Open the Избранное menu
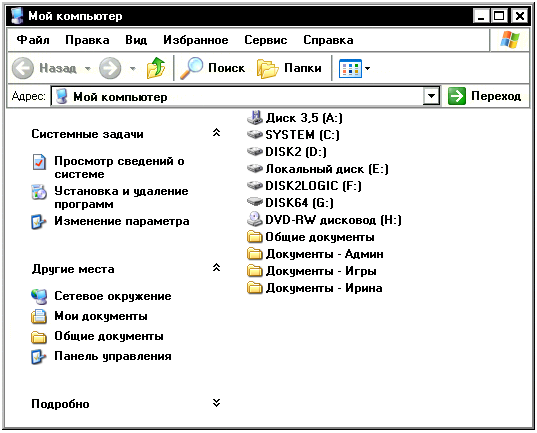Screen dimensions: 537x433 196,40
